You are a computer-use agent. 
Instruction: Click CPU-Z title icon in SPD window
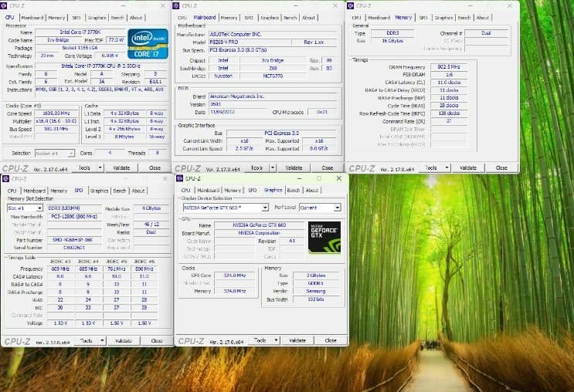click(5, 178)
